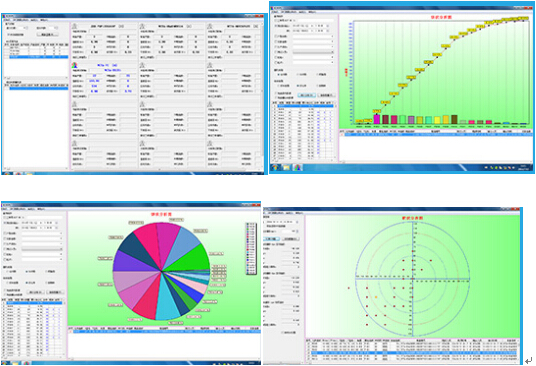Open first menu in the machine monitor window
Image resolution: width=536 pixels, height=366 pixels.
(7, 20)
